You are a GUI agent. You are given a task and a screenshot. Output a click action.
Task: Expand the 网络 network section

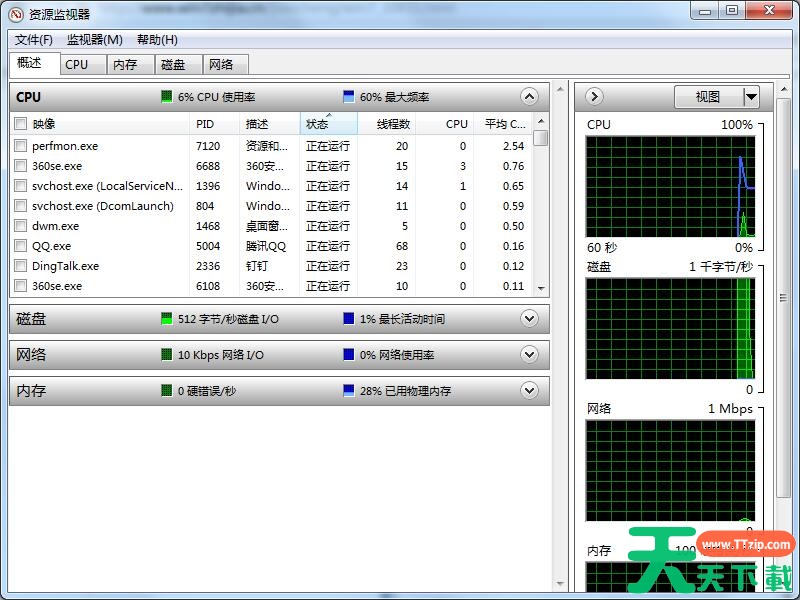point(529,354)
